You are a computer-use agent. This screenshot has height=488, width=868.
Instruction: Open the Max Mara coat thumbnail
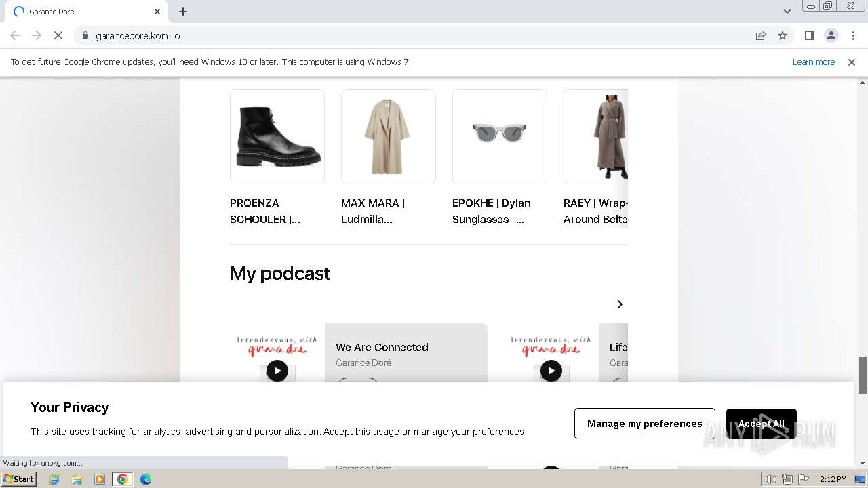pyautogui.click(x=389, y=137)
